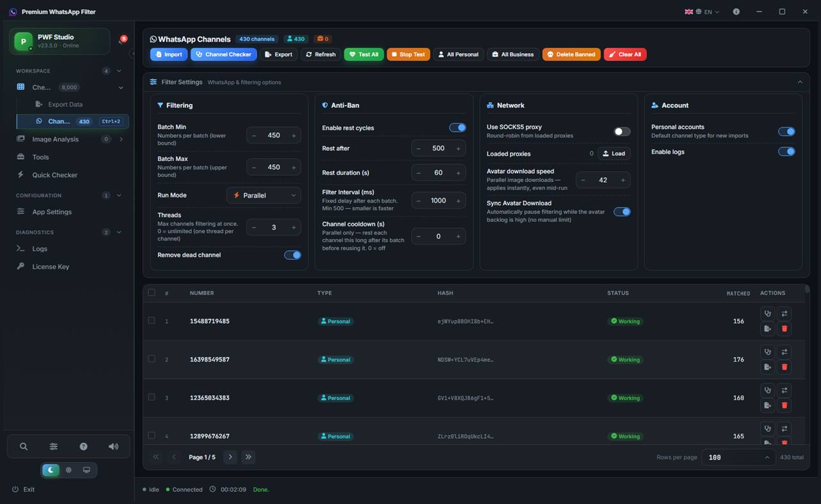Collapse the Workspace section chevron

click(x=119, y=71)
